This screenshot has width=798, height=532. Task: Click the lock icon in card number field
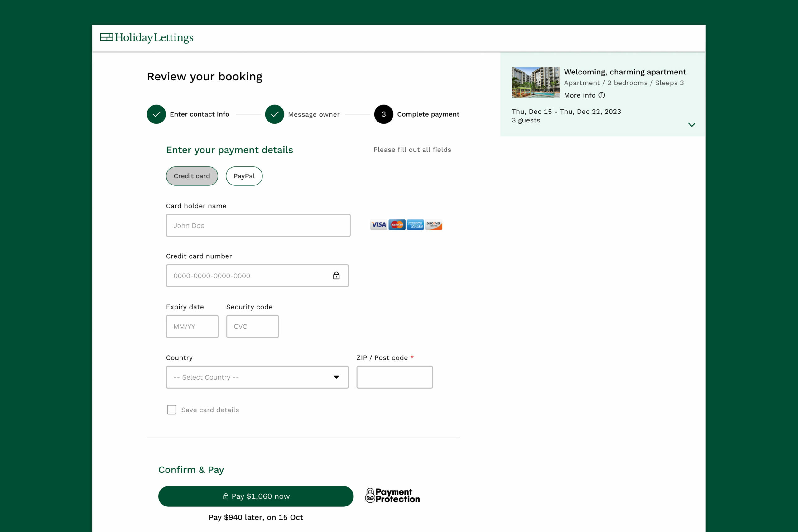click(336, 276)
